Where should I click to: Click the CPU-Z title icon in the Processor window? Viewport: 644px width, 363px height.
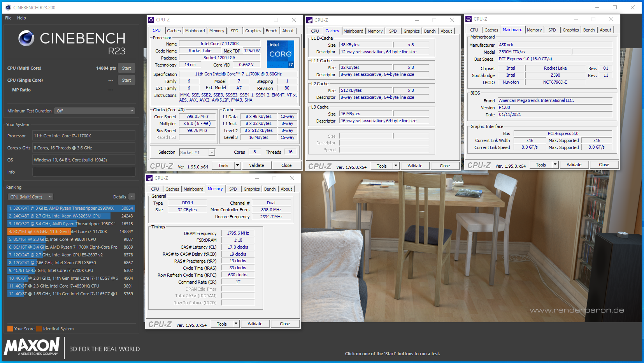[x=151, y=20]
